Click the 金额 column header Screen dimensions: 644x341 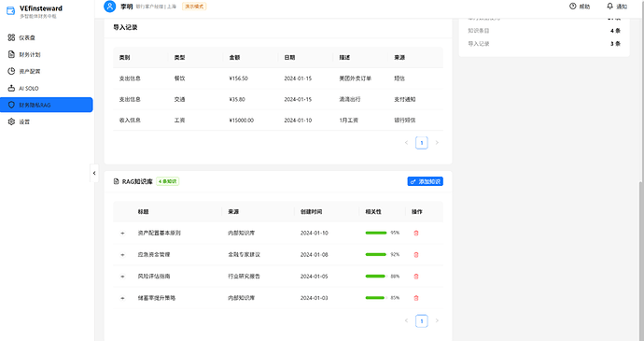[x=234, y=57]
